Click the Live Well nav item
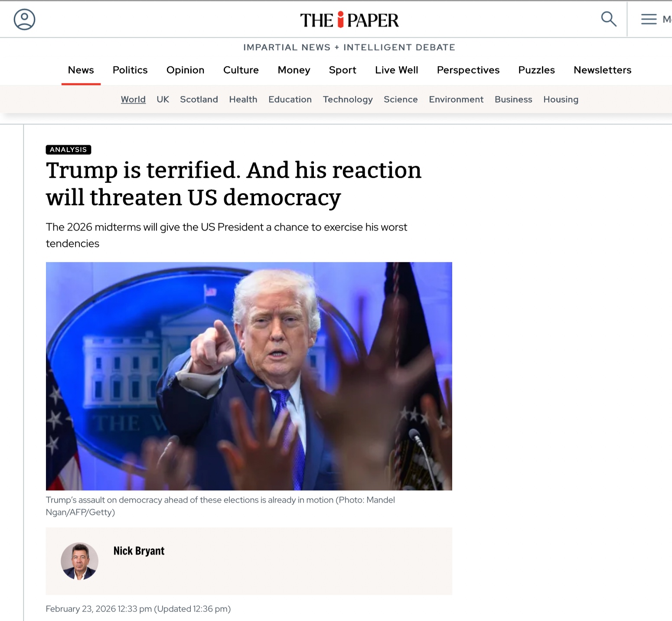Image resolution: width=672 pixels, height=621 pixels. [x=396, y=70]
